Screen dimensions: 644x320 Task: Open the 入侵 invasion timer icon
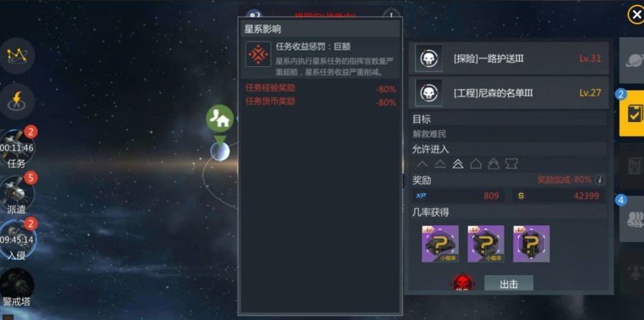pyautogui.click(x=17, y=240)
